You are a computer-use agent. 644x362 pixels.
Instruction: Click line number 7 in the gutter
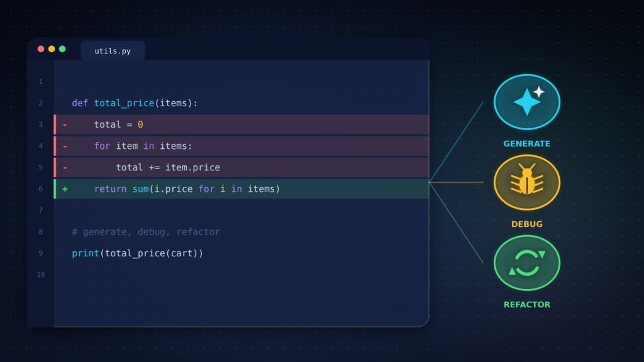pos(41,210)
